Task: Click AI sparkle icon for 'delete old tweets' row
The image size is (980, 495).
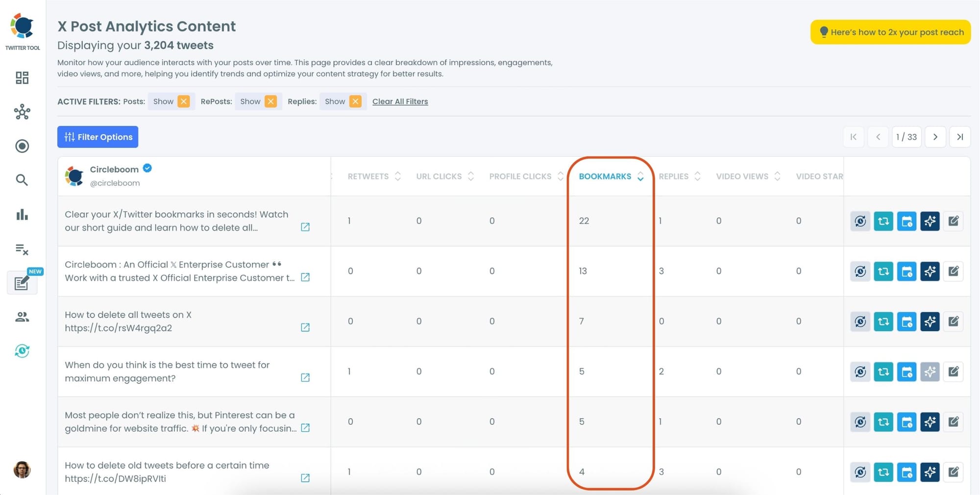Action: click(930, 472)
